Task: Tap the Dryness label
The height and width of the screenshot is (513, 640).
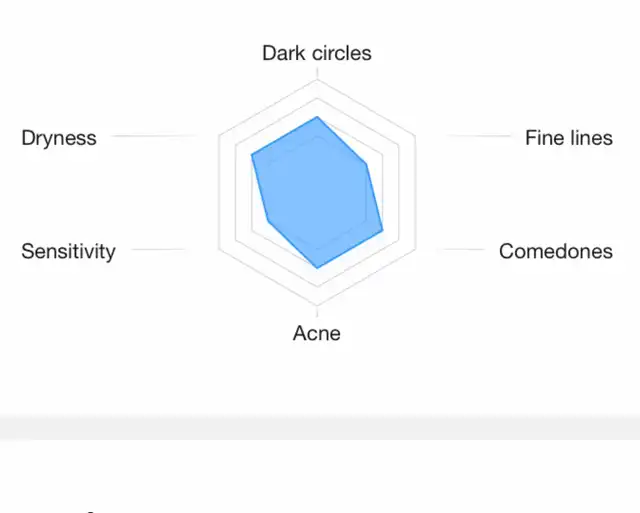Action: 59,138
